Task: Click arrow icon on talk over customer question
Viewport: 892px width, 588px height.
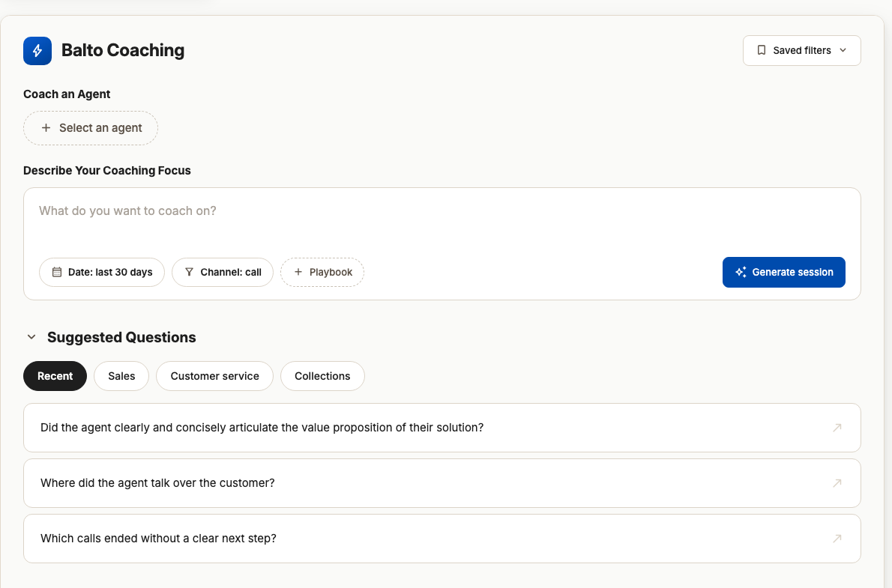Action: click(x=837, y=483)
